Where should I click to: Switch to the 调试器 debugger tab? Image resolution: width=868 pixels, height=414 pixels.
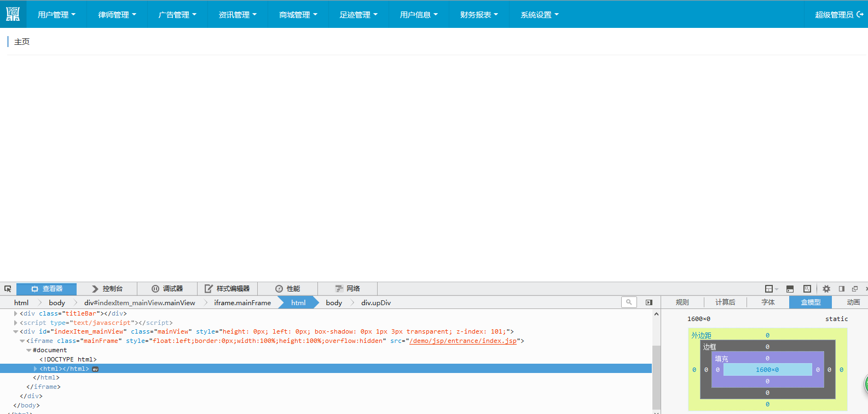(x=167, y=289)
